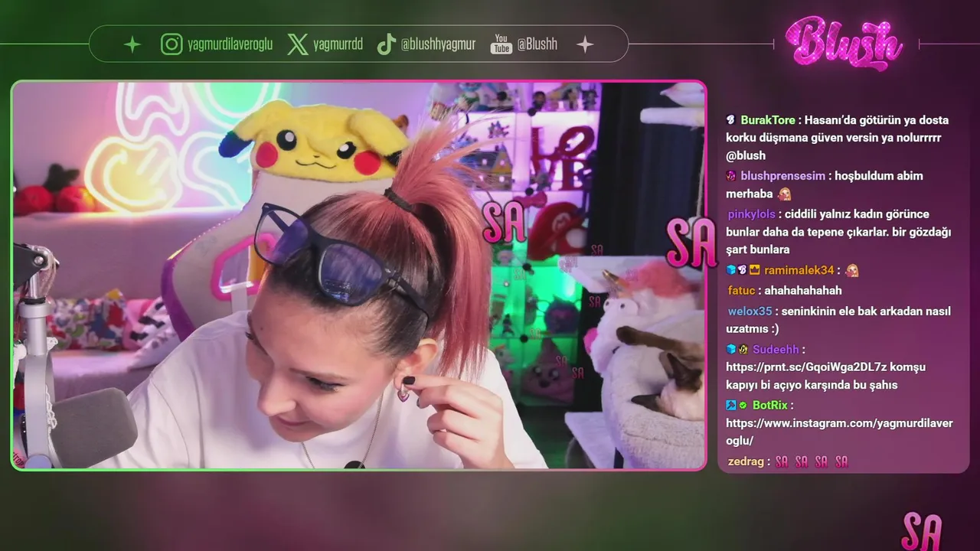Click the BotRix username in chat

tap(770, 405)
